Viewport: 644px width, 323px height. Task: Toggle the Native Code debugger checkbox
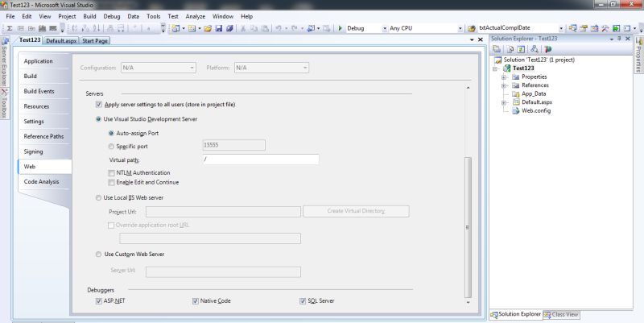(x=196, y=300)
